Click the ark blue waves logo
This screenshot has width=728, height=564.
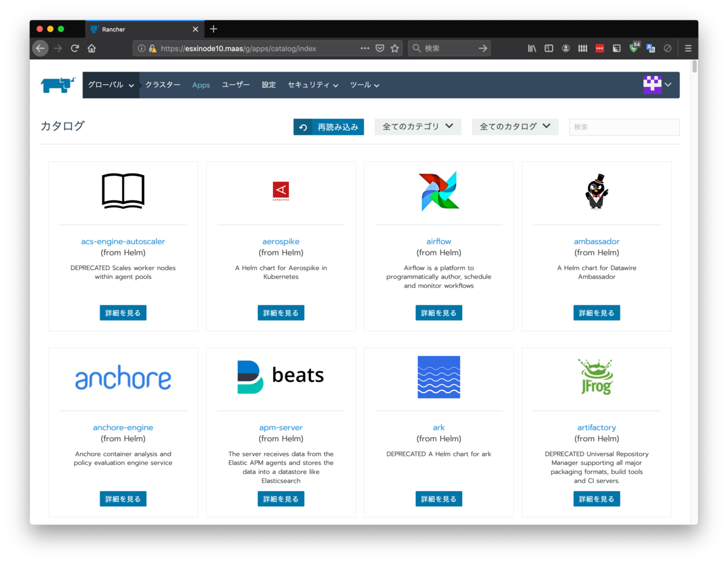tap(439, 377)
